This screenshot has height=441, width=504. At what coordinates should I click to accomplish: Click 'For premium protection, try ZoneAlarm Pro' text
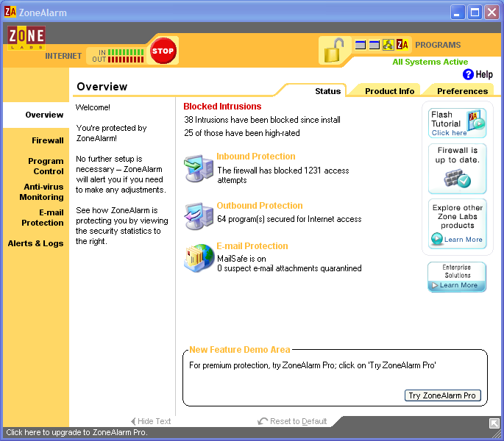tap(313, 365)
